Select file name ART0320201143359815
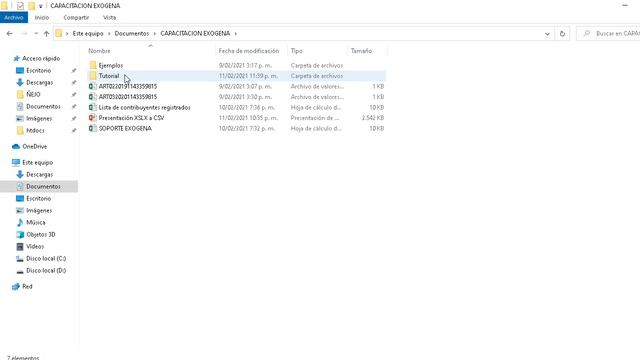This screenshot has width=640, height=360. (x=128, y=97)
